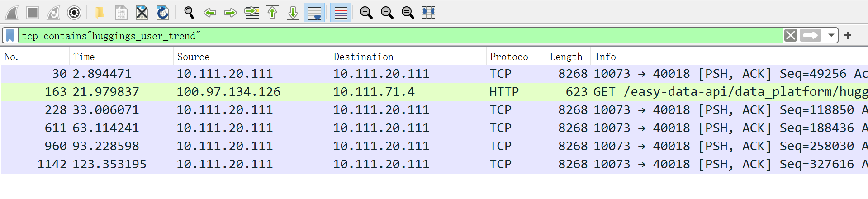Stop the running capture
Screen dimensions: 868x199
pyautogui.click(x=33, y=13)
